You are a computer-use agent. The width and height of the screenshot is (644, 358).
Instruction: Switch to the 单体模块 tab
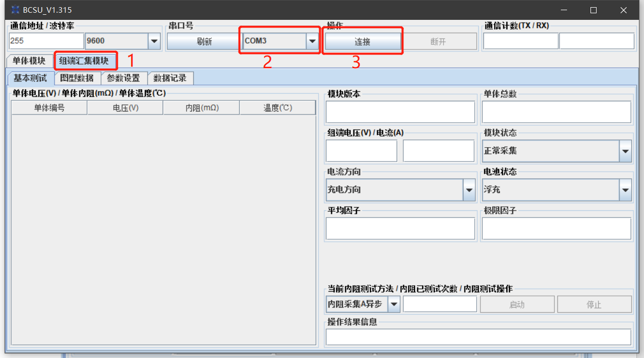click(x=29, y=61)
